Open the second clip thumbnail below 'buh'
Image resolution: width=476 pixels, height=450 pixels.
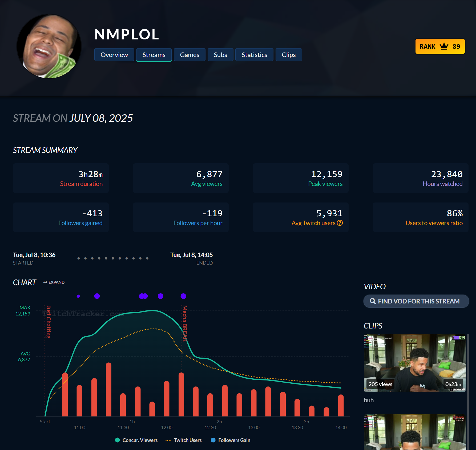pyautogui.click(x=415, y=432)
